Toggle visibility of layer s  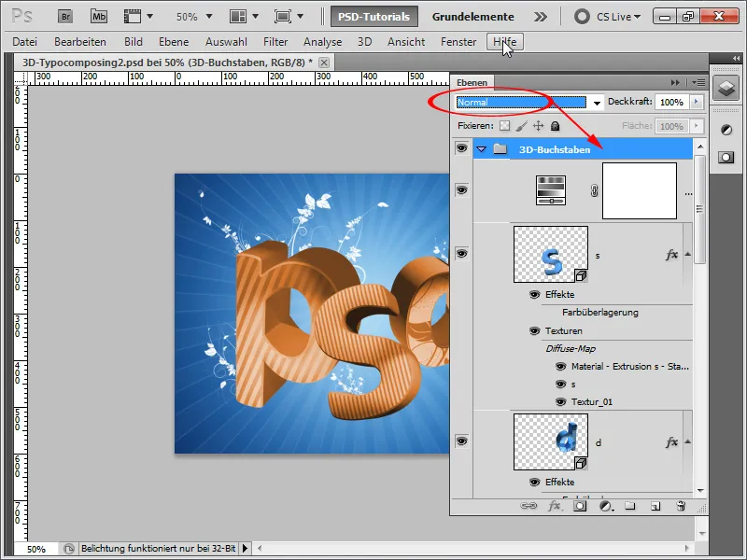[x=461, y=253]
